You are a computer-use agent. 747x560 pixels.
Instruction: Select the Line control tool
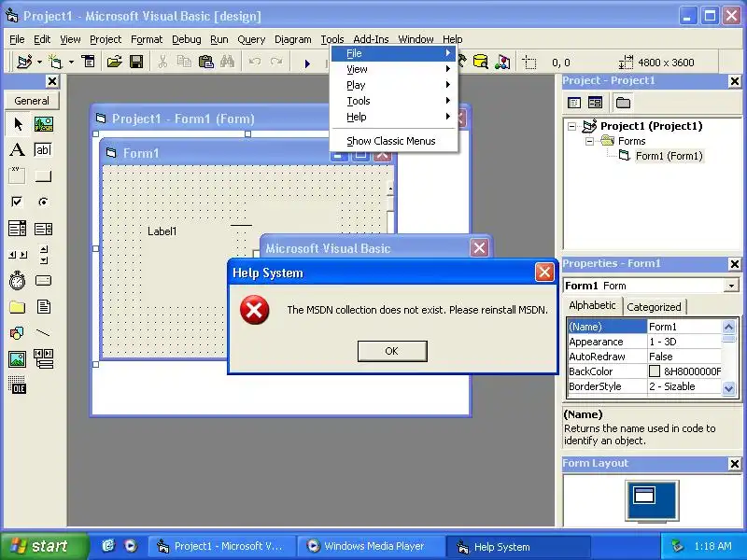pyautogui.click(x=43, y=333)
